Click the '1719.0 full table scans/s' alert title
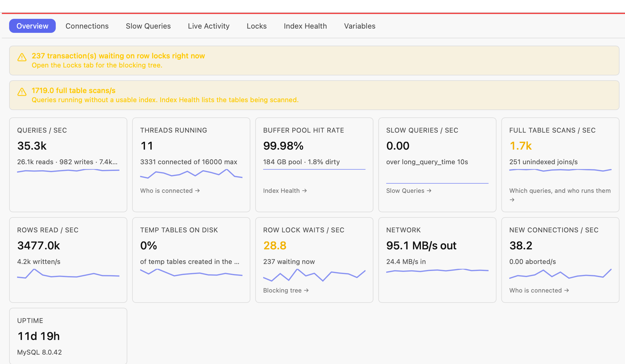625x364 pixels. click(73, 91)
